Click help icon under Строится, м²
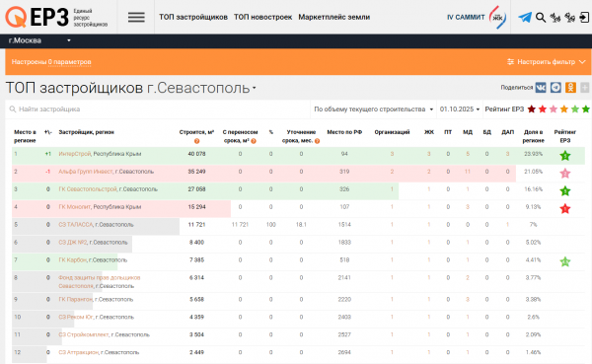Screen dimensions: 592x364 point(196,141)
